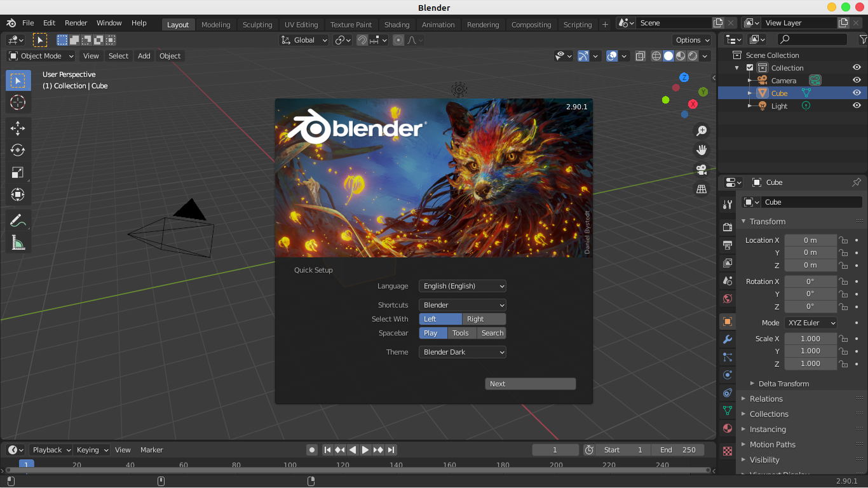868x488 pixels.
Task: Jump to the timeline end frame
Action: 391,450
